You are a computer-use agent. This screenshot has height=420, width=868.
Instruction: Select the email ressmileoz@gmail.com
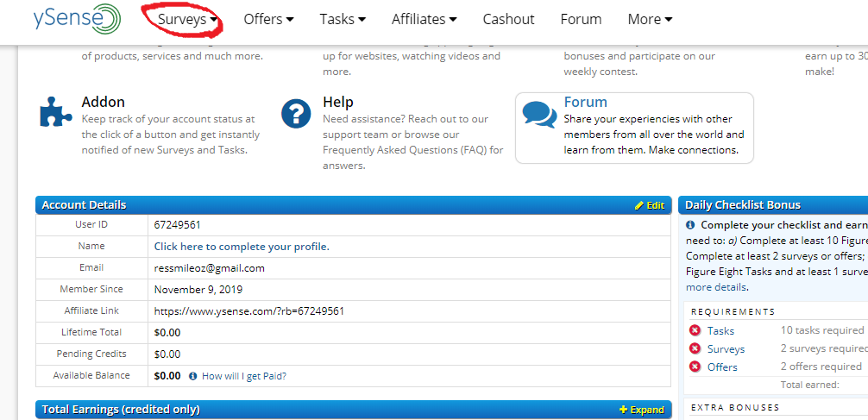coord(210,268)
